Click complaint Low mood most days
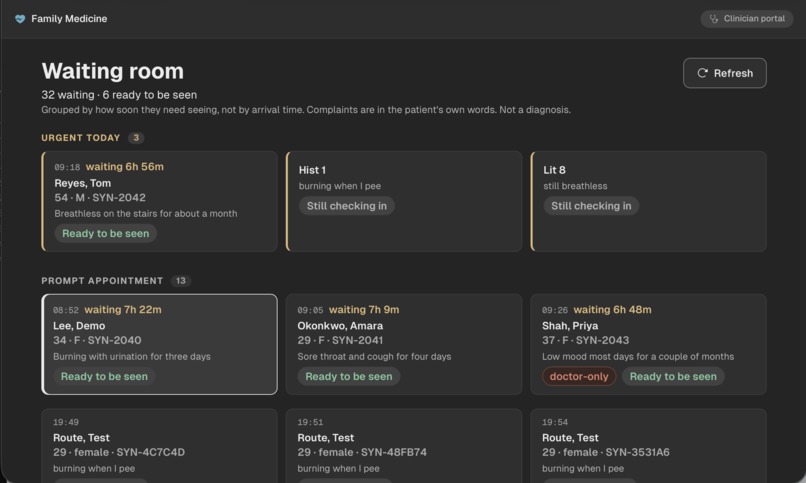Image resolution: width=806 pixels, height=483 pixels. click(638, 356)
